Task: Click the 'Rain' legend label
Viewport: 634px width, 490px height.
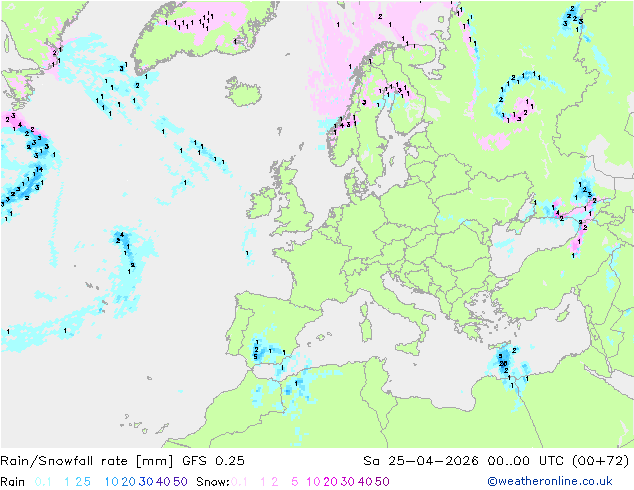Action: click(x=13, y=482)
